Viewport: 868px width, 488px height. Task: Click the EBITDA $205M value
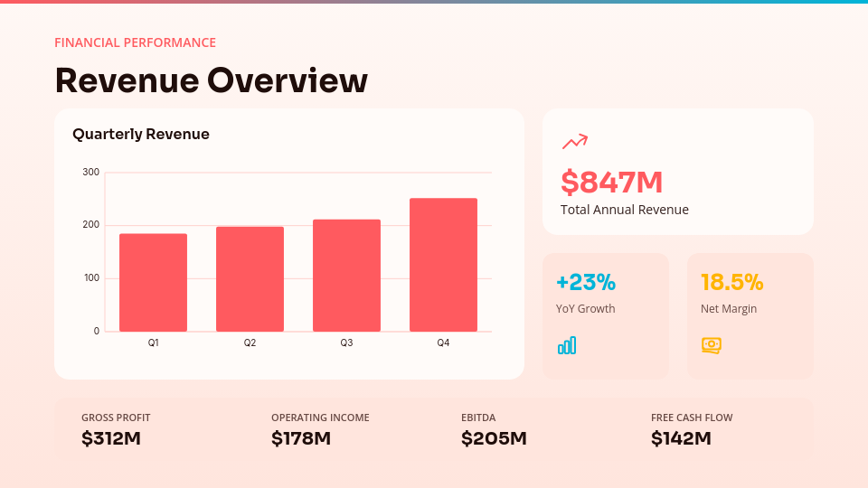[494, 439]
